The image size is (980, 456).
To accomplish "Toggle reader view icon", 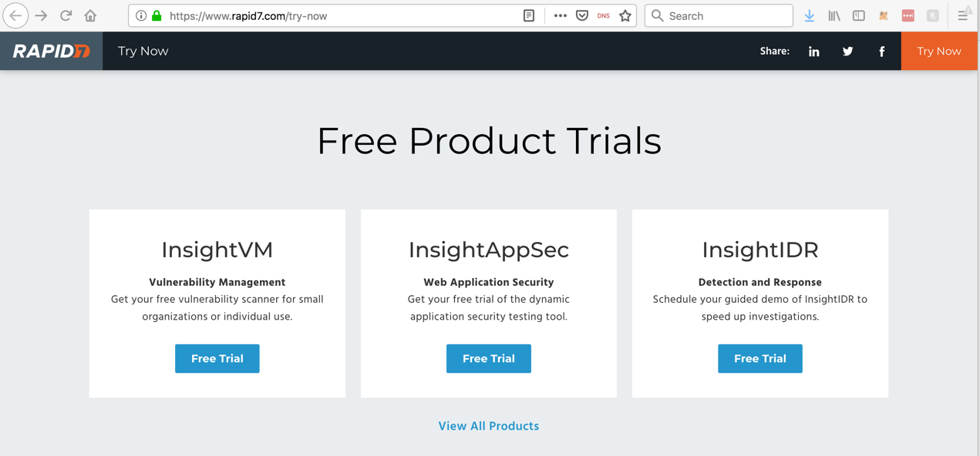I will pyautogui.click(x=529, y=15).
